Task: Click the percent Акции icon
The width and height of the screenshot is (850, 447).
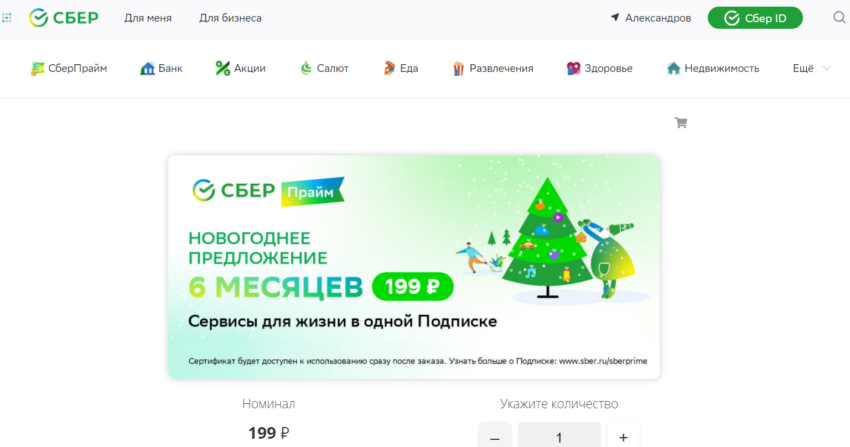Action: [222, 68]
